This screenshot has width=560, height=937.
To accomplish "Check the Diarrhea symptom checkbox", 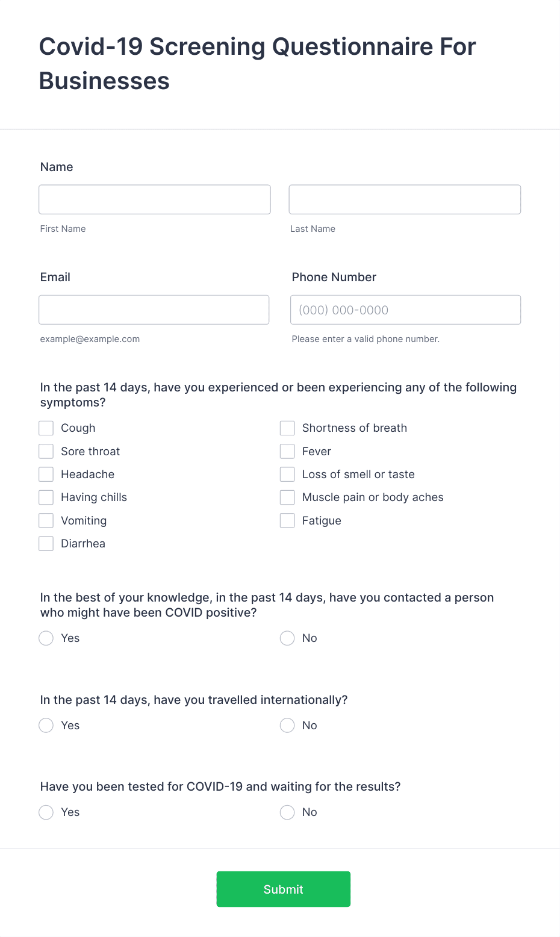I will tap(46, 543).
